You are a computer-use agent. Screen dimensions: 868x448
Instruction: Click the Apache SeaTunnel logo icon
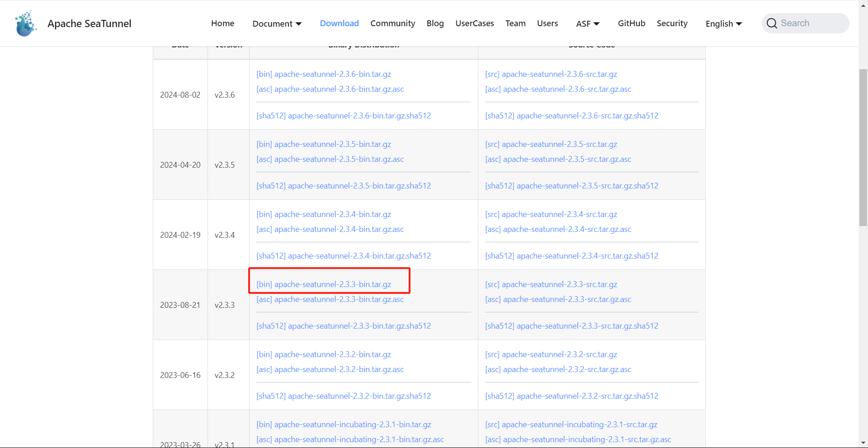click(25, 23)
